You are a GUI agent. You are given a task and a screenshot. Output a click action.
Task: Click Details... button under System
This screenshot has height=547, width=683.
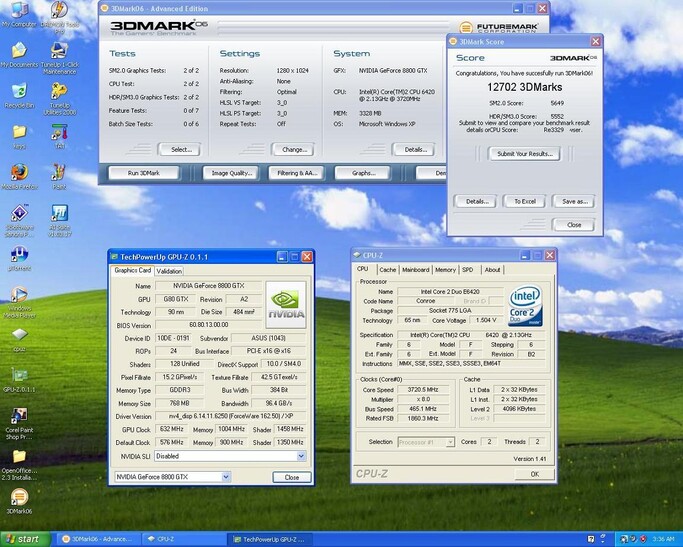click(413, 149)
